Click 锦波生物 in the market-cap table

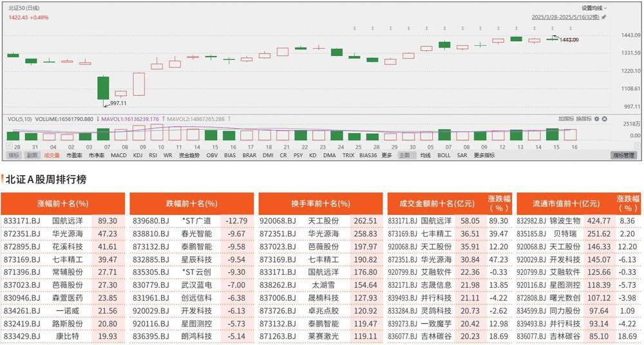pos(565,221)
